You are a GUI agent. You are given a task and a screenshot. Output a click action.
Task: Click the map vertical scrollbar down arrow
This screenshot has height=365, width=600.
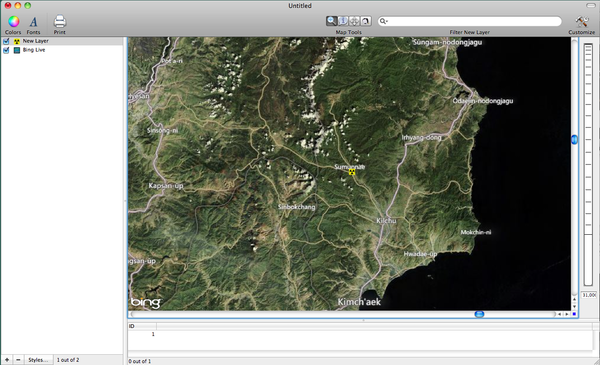click(574, 307)
